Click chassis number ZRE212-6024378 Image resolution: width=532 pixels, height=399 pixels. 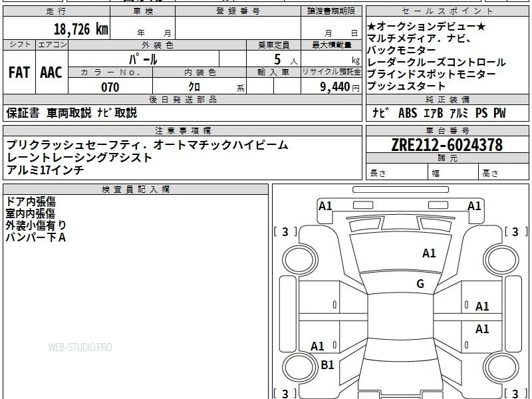click(x=447, y=145)
